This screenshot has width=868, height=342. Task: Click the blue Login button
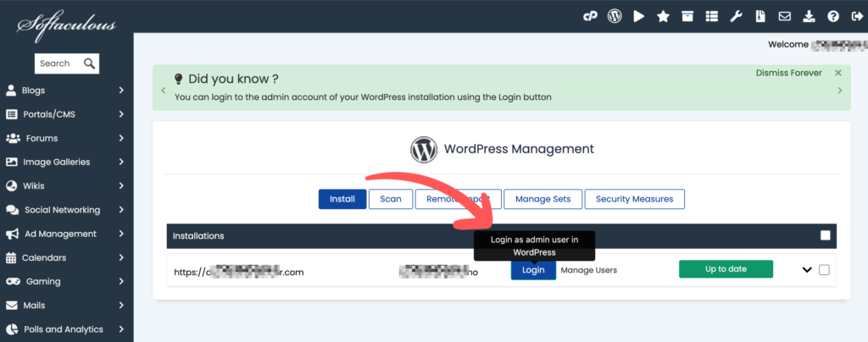[x=533, y=270]
